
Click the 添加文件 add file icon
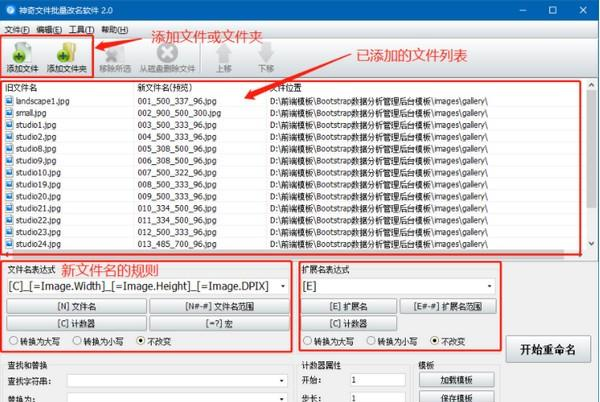click(21, 53)
